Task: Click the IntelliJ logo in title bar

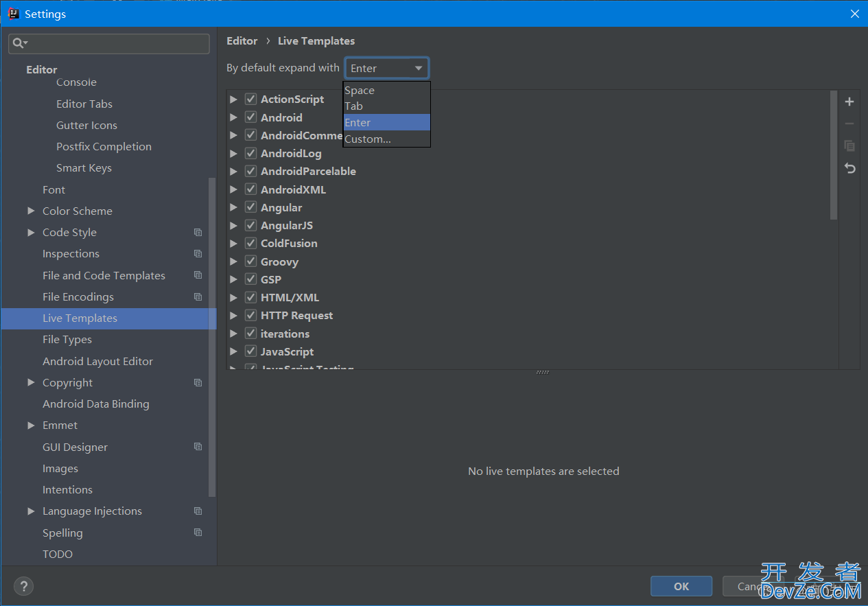Action: [13, 14]
